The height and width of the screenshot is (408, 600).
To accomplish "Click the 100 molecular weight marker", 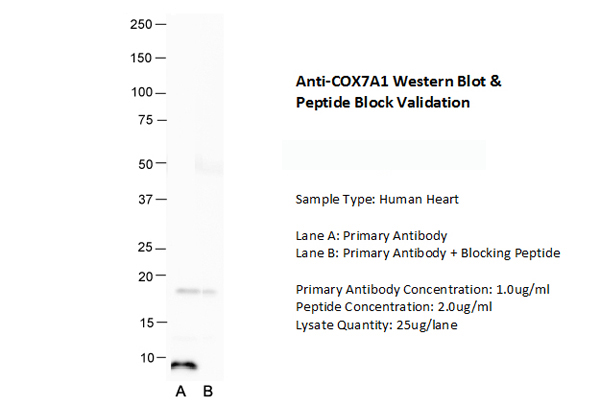I will click(143, 93).
